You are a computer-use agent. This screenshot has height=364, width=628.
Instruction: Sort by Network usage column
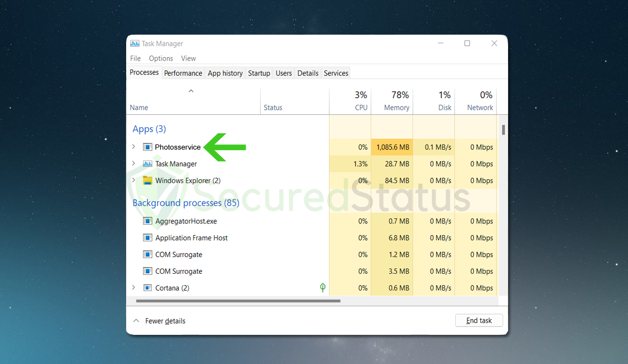[476, 101]
